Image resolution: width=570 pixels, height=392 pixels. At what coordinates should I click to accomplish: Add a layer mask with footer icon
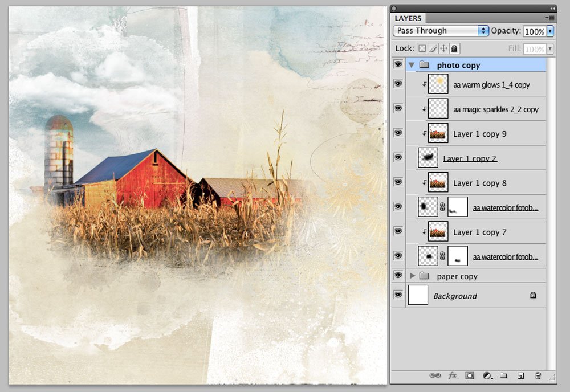pos(470,375)
